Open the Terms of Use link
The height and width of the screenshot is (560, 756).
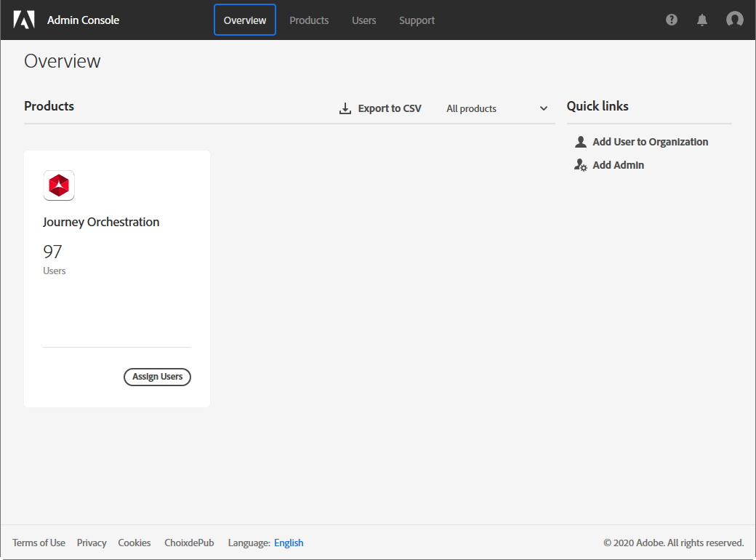tap(39, 543)
